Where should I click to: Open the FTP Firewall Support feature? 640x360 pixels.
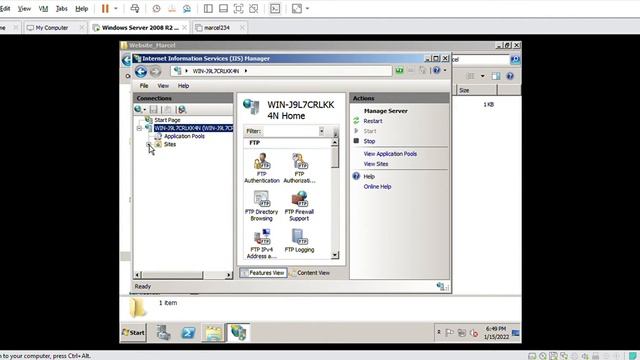pos(299,206)
